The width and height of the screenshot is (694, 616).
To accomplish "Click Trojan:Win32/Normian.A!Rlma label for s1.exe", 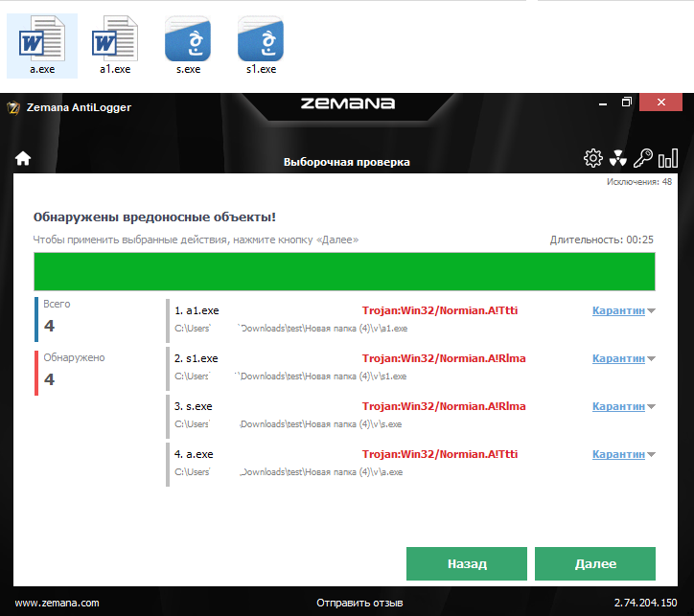I will [x=444, y=358].
